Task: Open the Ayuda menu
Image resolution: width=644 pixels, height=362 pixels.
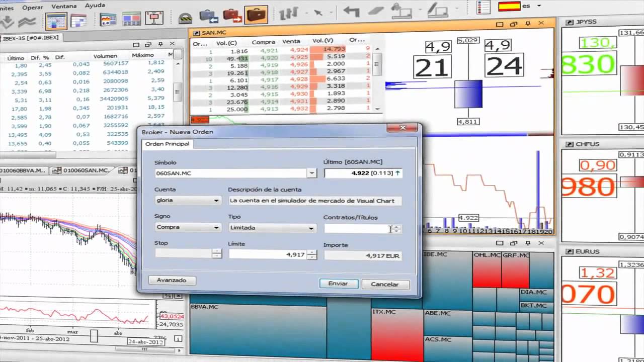Action: [95, 5]
